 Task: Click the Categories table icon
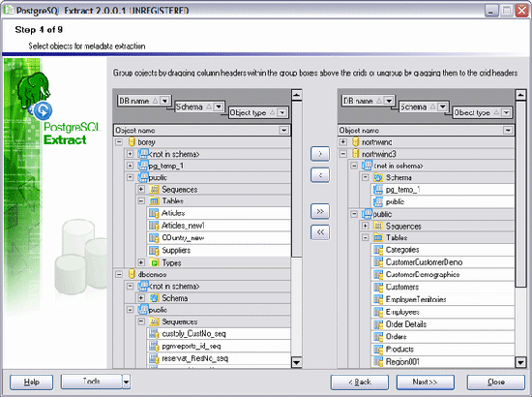pos(378,250)
